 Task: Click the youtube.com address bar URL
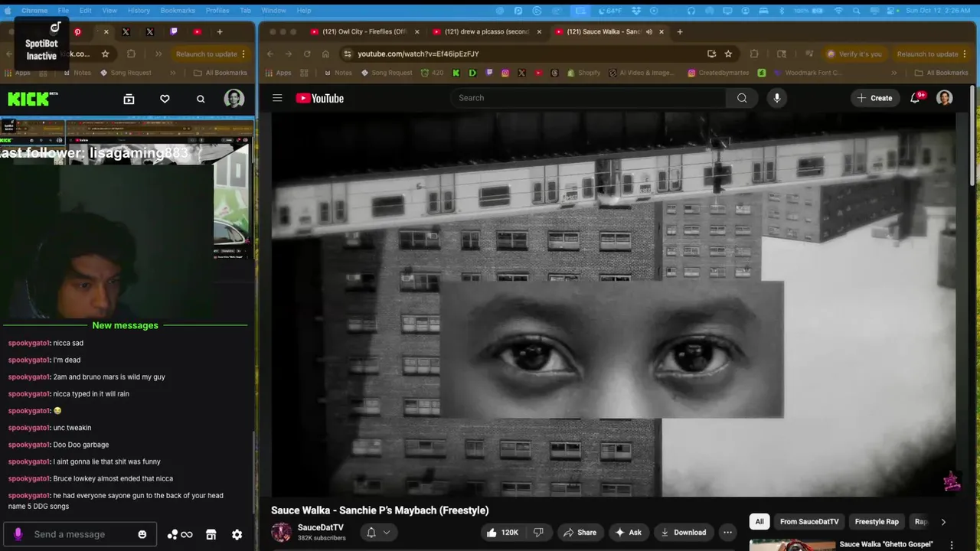tap(418, 54)
